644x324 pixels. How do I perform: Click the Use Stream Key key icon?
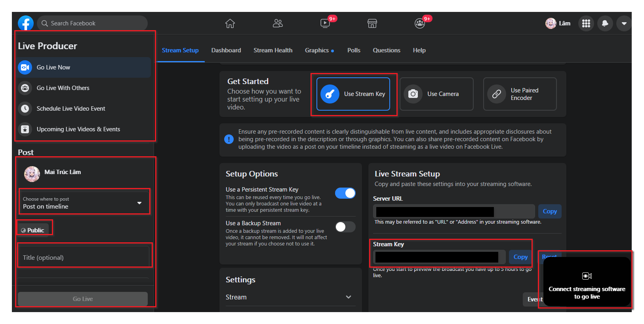[x=330, y=94]
